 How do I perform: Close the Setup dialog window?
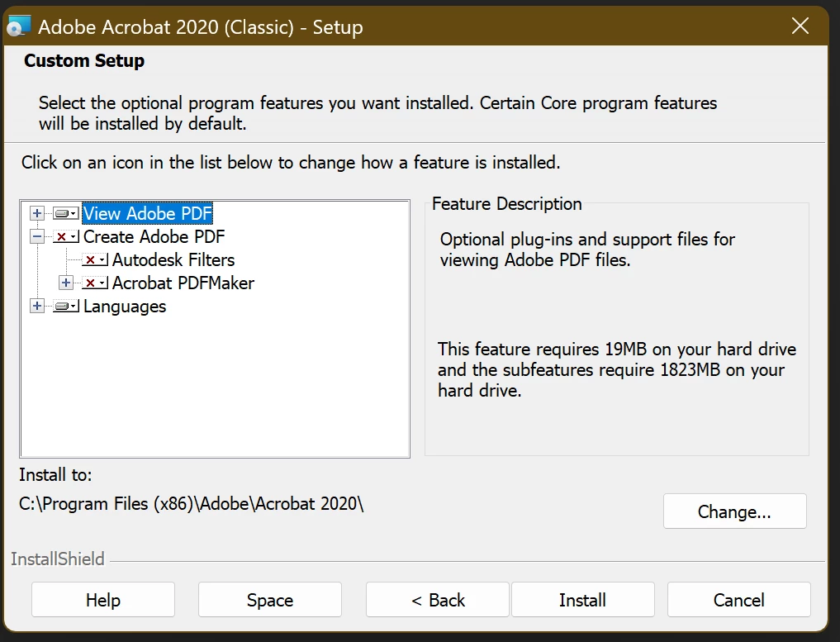pyautogui.click(x=800, y=26)
